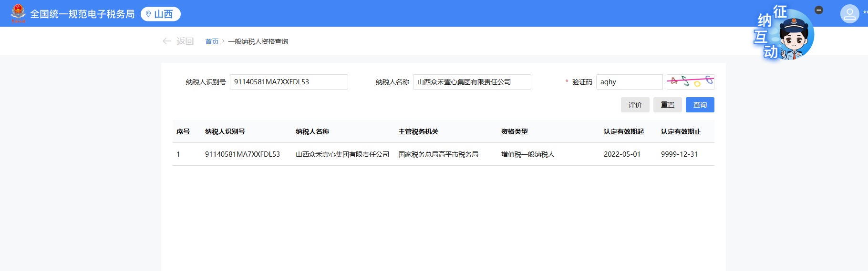The width and height of the screenshot is (868, 271).
Task: Click the 全国统一规范电子税务局 site title
Action: (x=83, y=14)
